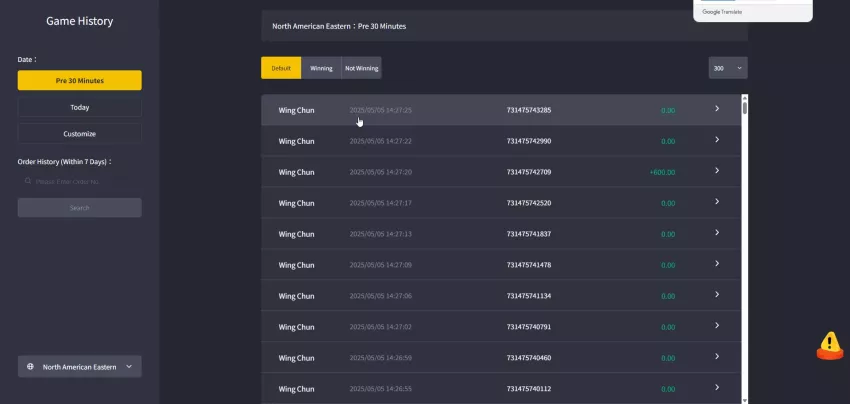Open details arrow for order 731475742709
Image resolution: width=850 pixels, height=404 pixels.
717,170
